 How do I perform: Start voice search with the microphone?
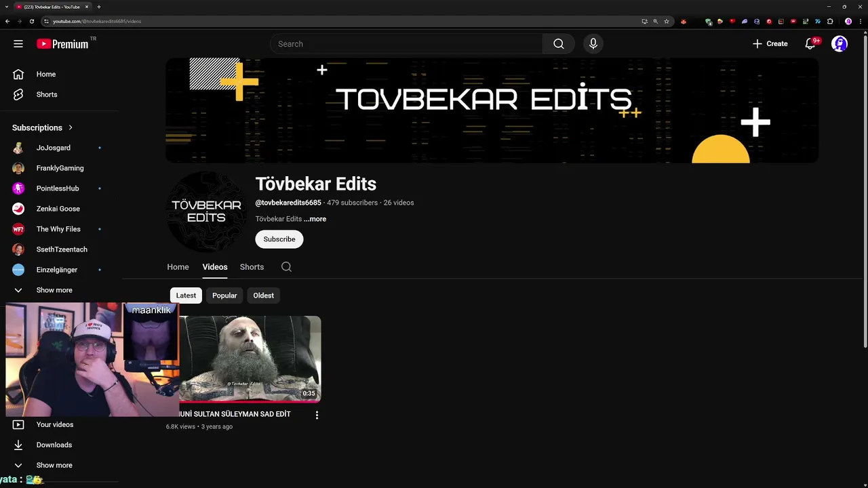[593, 44]
